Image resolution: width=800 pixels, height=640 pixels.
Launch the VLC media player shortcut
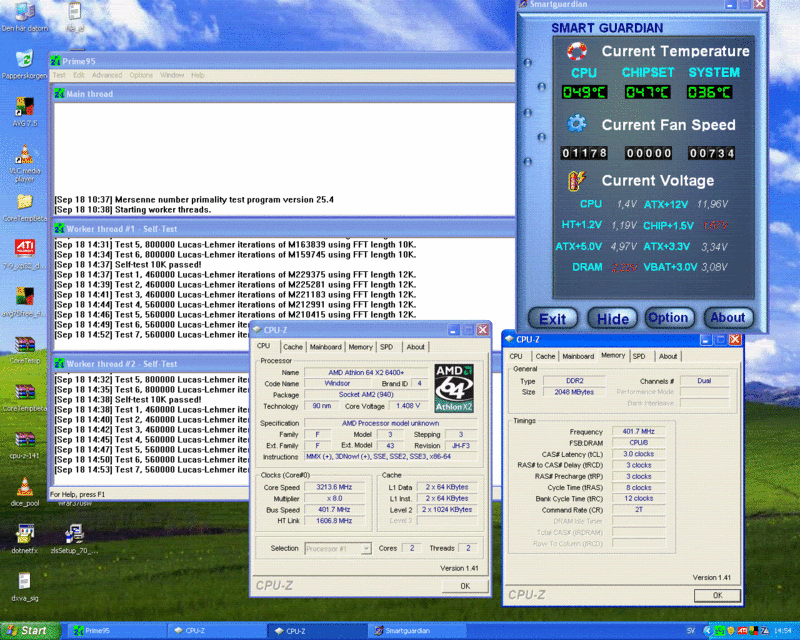click(24, 154)
